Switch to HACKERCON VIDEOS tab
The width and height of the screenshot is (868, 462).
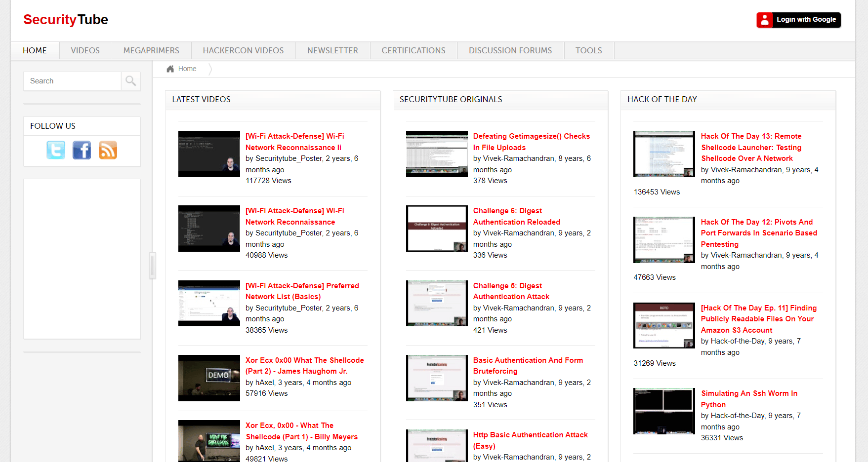coord(243,50)
